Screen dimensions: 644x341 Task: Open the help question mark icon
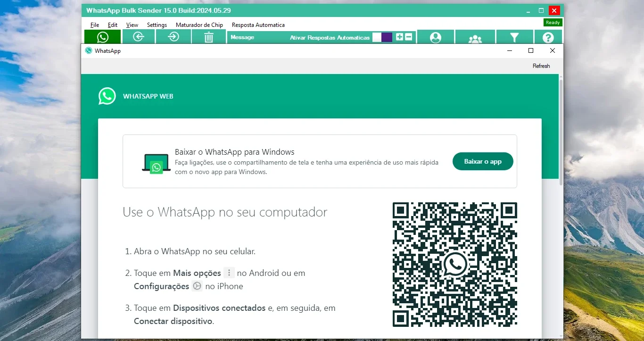point(548,37)
